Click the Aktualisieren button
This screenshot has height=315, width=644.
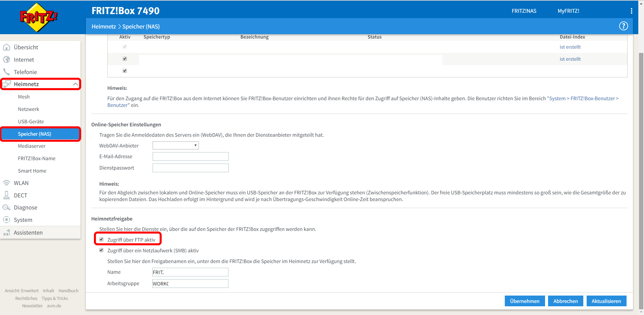click(x=606, y=301)
